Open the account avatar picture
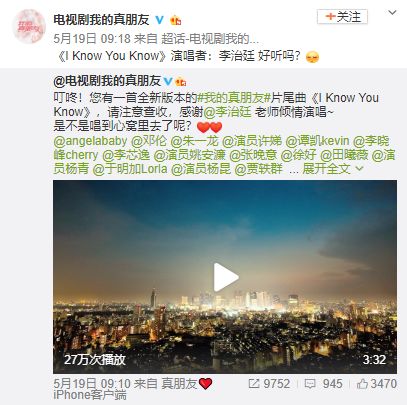Screen dimensions: 407x405 click(x=29, y=27)
